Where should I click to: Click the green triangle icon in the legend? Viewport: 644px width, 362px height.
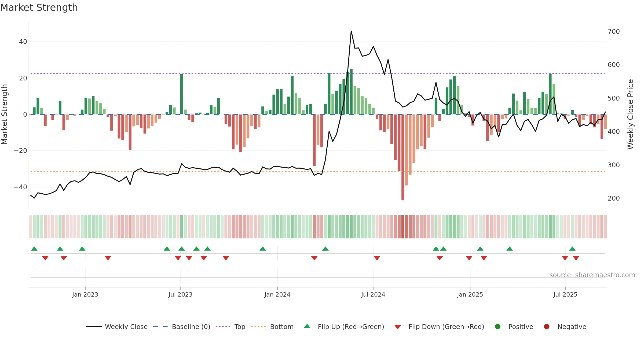(307, 326)
